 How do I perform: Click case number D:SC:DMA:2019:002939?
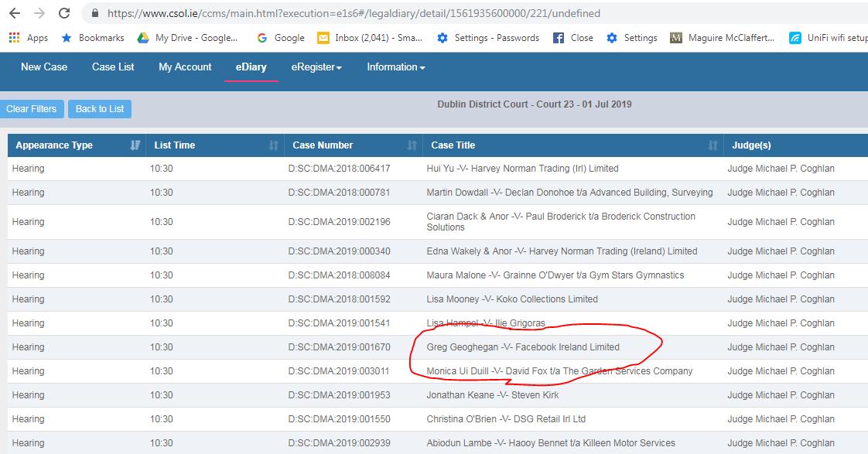pyautogui.click(x=340, y=443)
